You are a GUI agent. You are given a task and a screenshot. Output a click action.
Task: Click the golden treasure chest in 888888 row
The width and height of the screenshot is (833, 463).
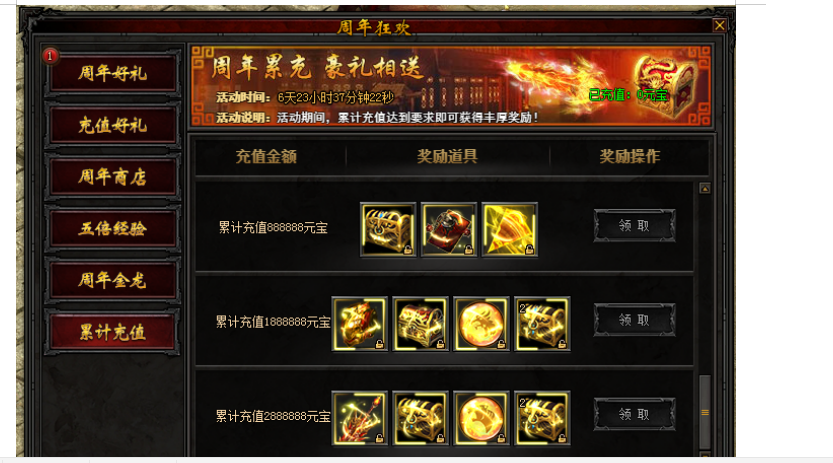click(x=388, y=229)
